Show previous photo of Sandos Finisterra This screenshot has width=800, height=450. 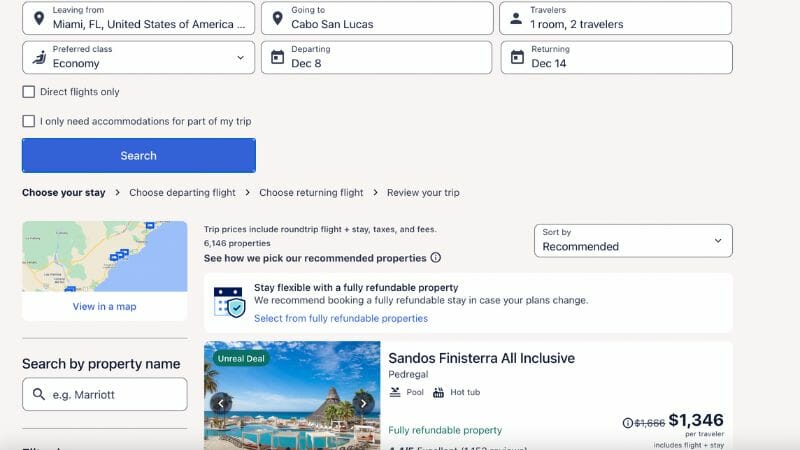click(221, 403)
